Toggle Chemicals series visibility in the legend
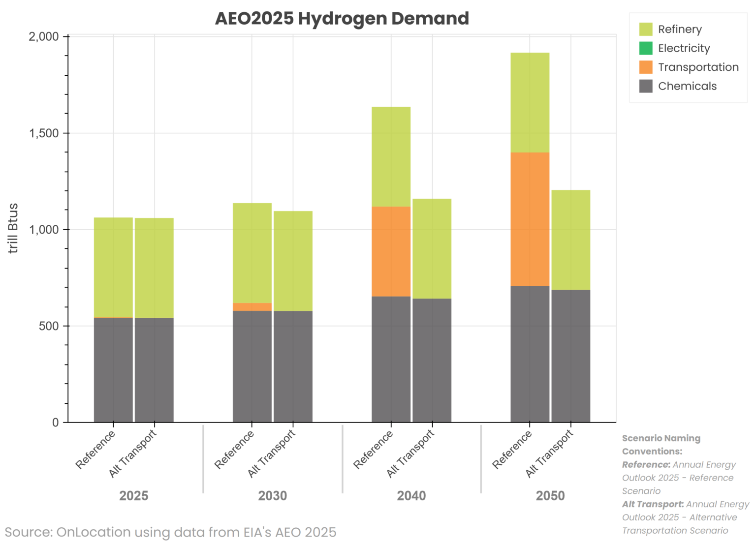756x544 pixels. point(687,86)
